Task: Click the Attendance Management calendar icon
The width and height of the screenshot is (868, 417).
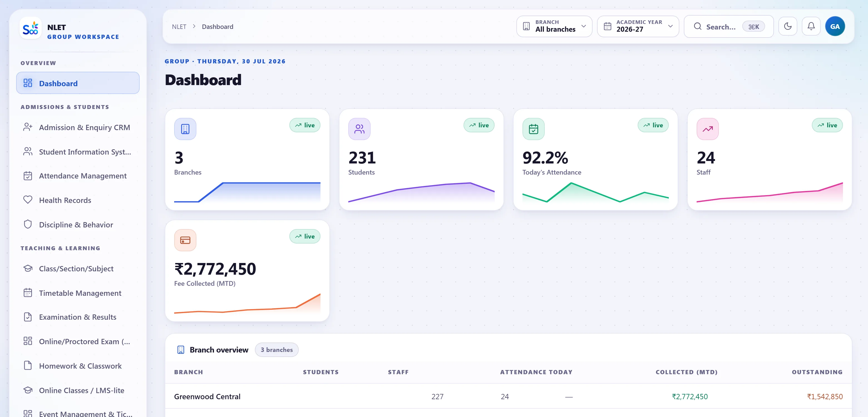Action: pyautogui.click(x=28, y=175)
